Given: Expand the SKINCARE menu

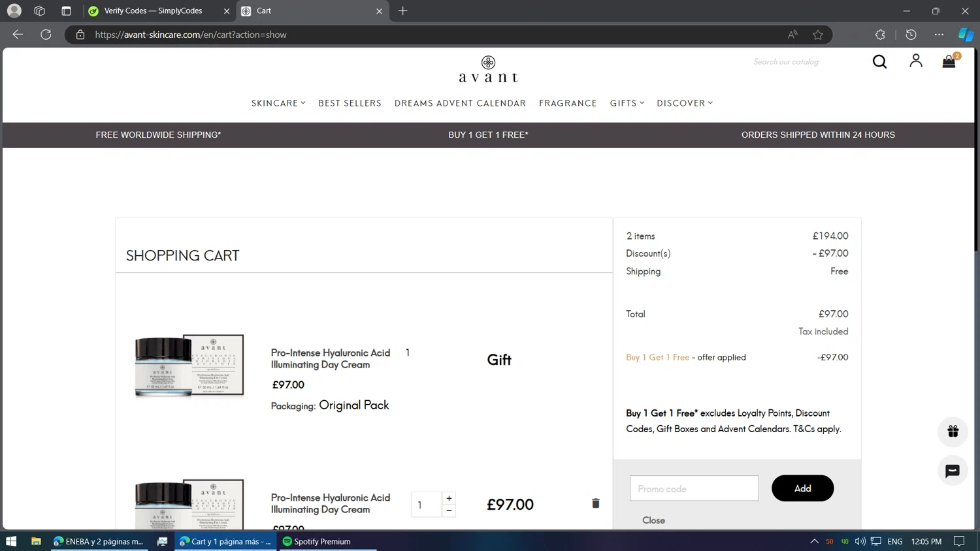Looking at the screenshot, I should 278,103.
